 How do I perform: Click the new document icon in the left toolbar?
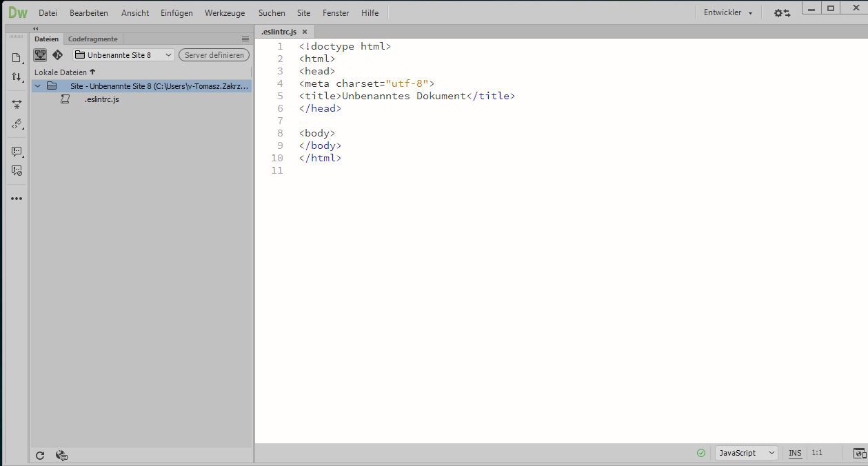pos(17,59)
